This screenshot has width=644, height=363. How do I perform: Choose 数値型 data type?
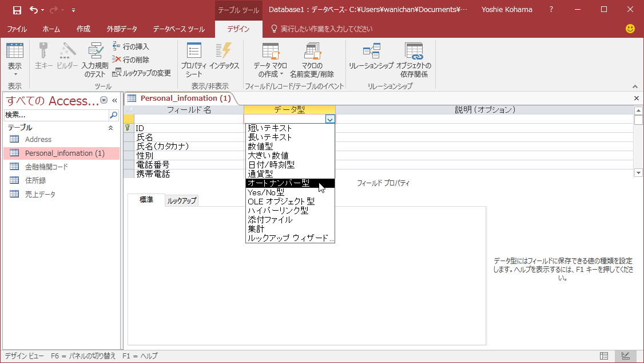coord(290,147)
